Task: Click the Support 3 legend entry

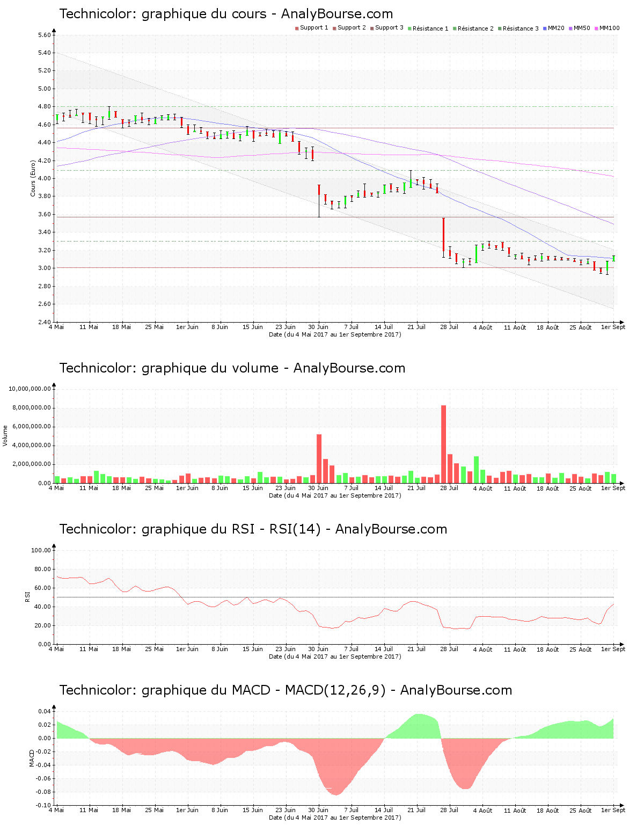Action: point(386,28)
